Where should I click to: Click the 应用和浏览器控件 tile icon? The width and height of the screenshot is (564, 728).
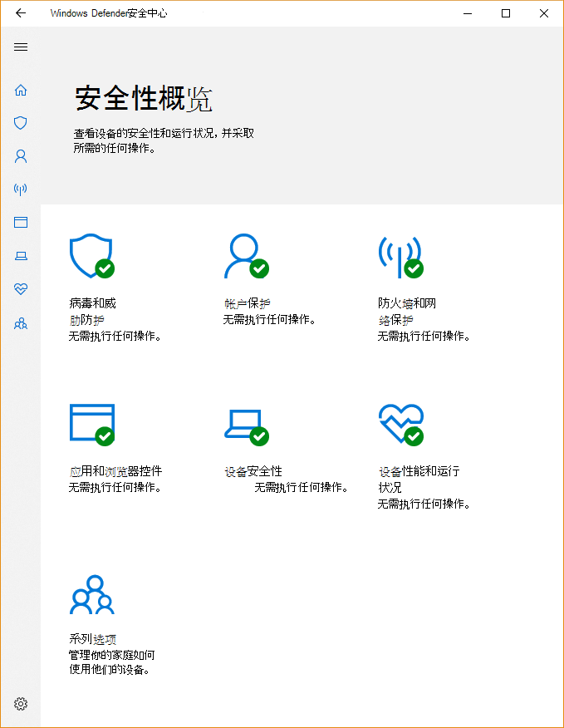tap(91, 424)
